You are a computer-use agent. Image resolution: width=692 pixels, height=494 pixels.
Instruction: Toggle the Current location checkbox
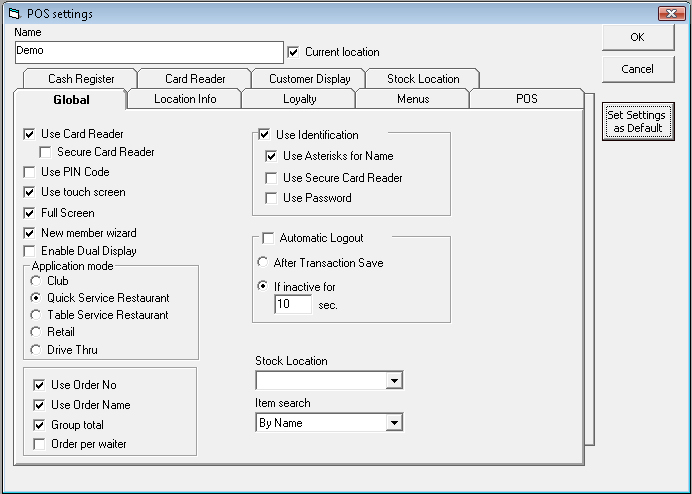293,52
